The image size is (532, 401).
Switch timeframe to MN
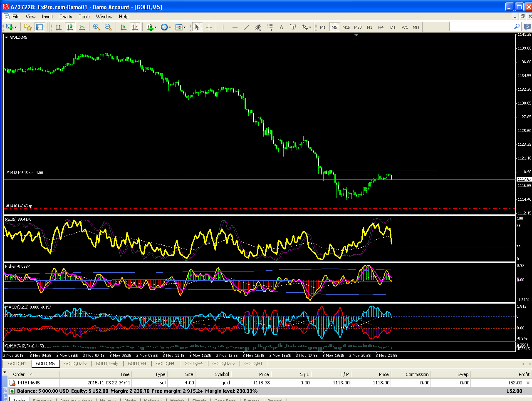(x=416, y=27)
